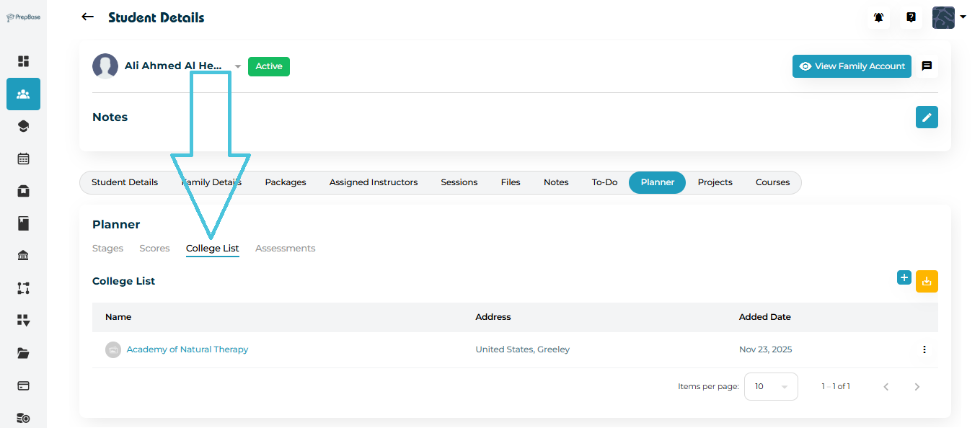Click the back arrow beside Student Details
Image resolution: width=980 pixels, height=428 pixels.
coord(88,17)
